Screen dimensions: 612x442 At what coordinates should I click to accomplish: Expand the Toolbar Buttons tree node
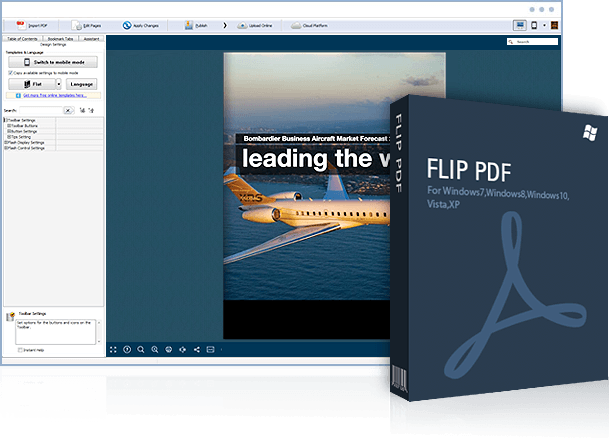[9, 126]
